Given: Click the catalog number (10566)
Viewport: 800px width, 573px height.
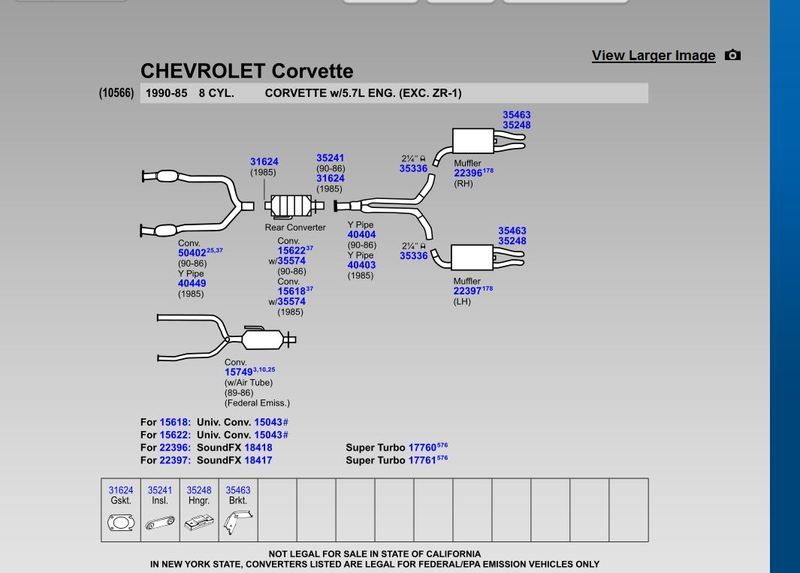Looking at the screenshot, I should (116, 93).
